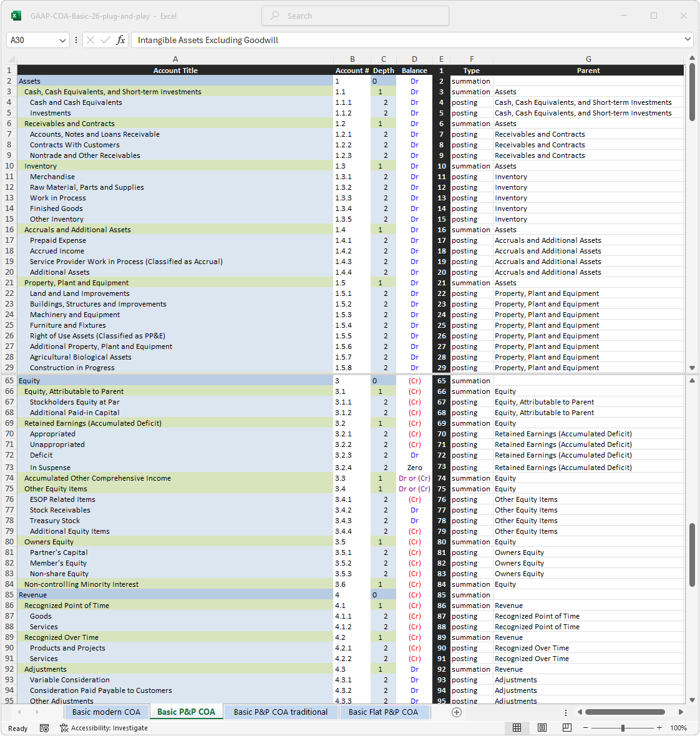Select the 'Zero' balance cell
The image size is (700, 736).
[x=414, y=467]
